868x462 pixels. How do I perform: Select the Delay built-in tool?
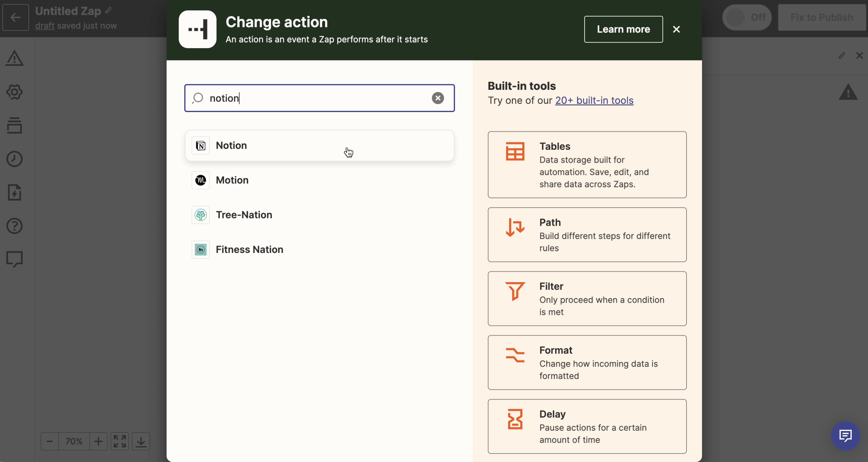coord(587,426)
